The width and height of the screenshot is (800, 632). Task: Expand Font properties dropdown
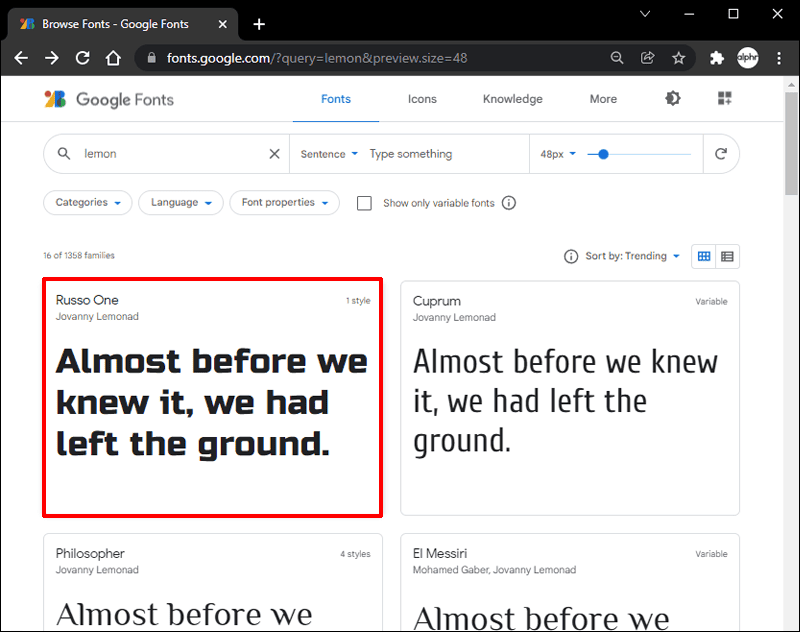pos(284,203)
